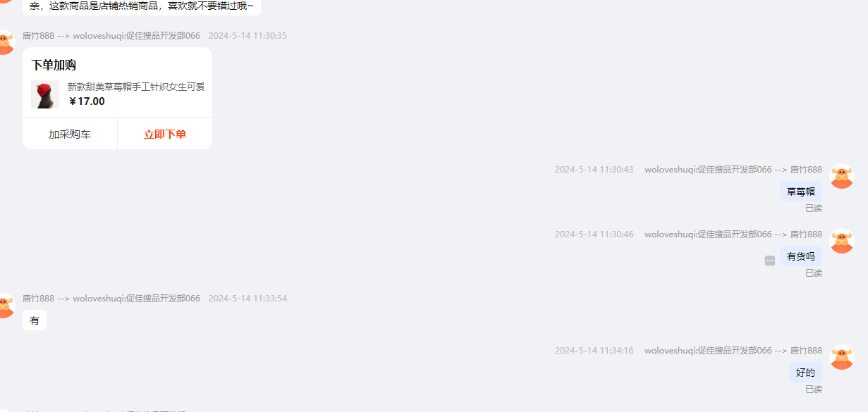Click sender avatar beside the 有 reply

tap(6, 306)
